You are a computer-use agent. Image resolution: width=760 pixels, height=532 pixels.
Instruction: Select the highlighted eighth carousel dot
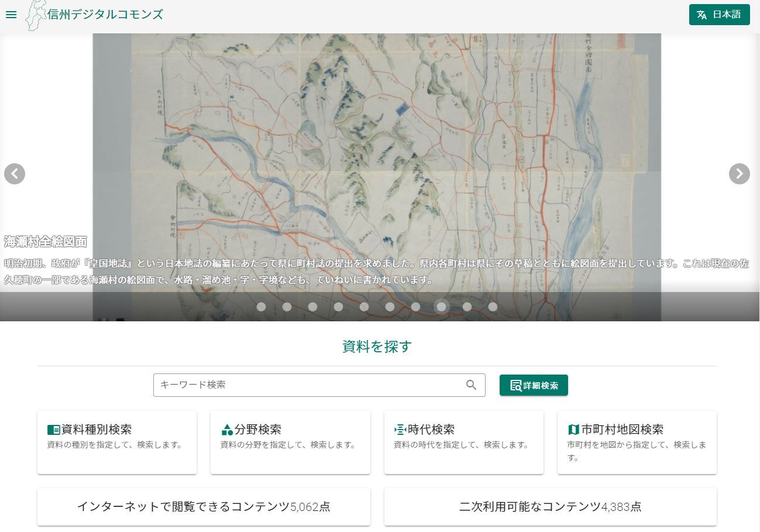point(441,307)
